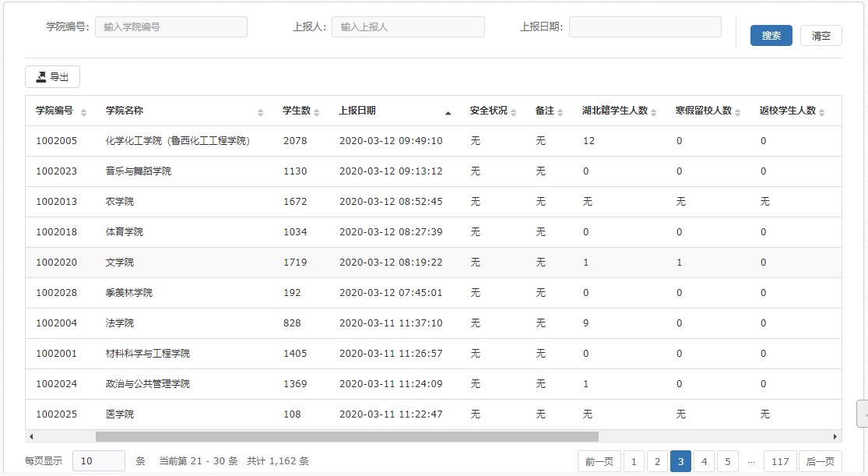Go to page 4

(x=704, y=461)
